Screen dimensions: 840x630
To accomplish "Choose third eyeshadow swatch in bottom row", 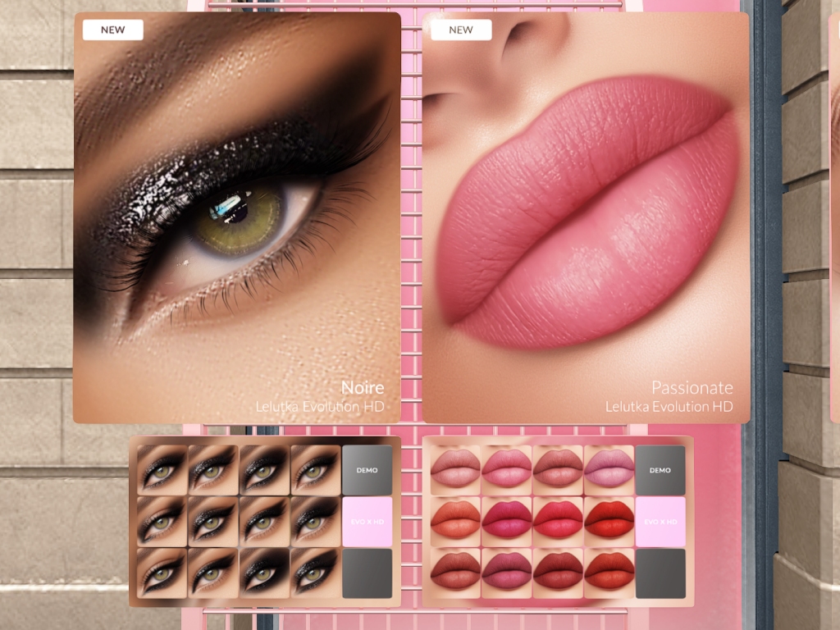I will (x=264, y=573).
